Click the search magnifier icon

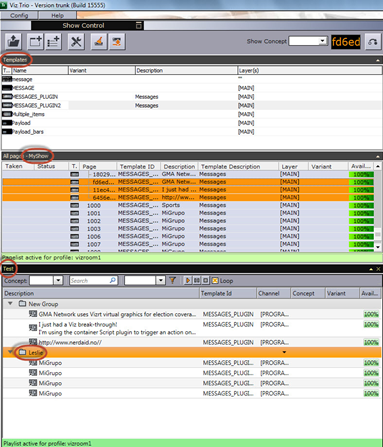(113, 280)
